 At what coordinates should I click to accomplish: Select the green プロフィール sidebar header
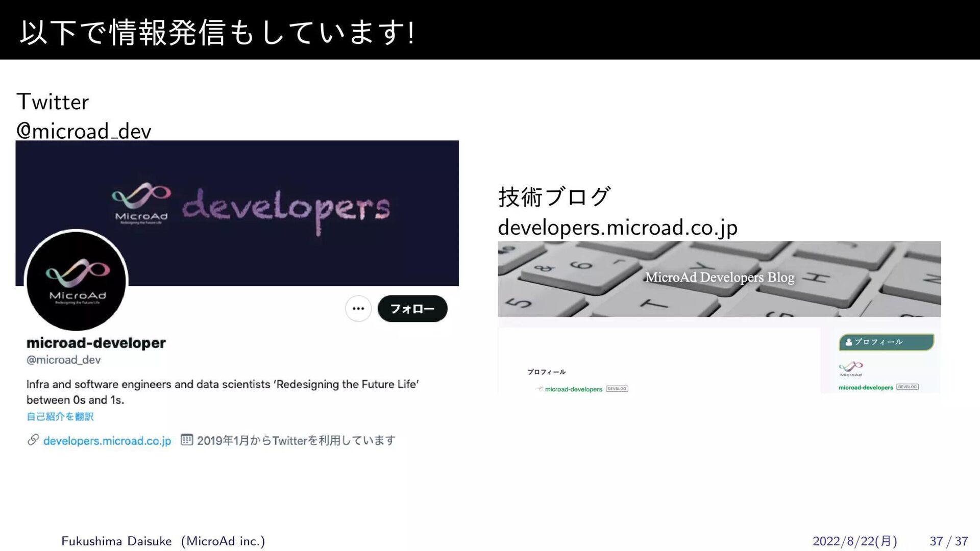click(886, 342)
